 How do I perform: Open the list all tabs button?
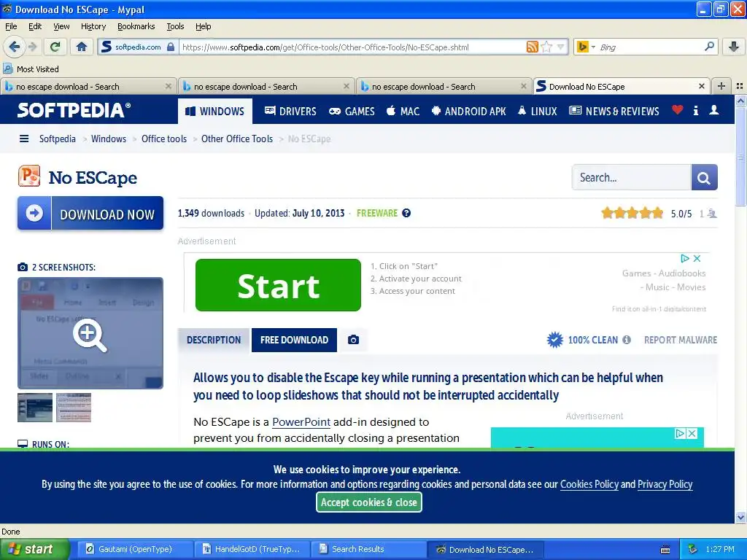coord(740,86)
